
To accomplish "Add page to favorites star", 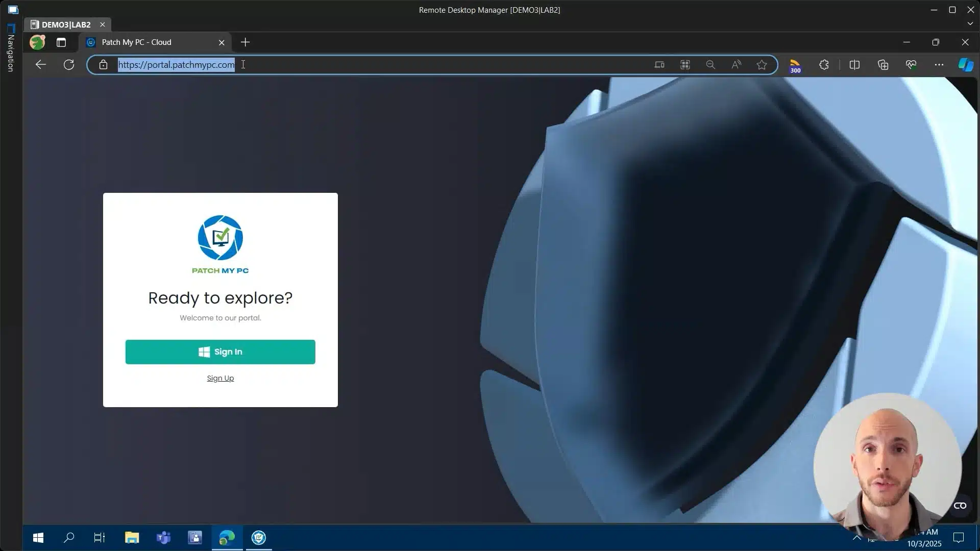I will tap(762, 65).
